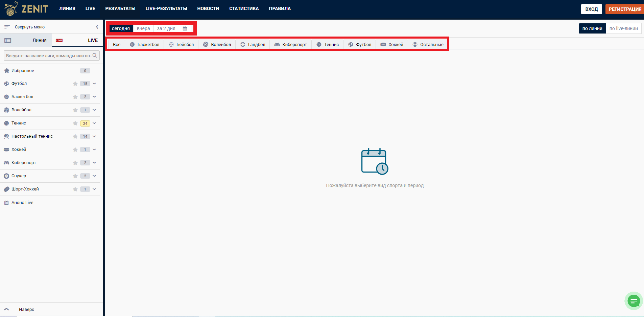Image resolution: width=644 pixels, height=317 pixels.
Task: Add Снукер to favorites with star
Action: tap(75, 176)
